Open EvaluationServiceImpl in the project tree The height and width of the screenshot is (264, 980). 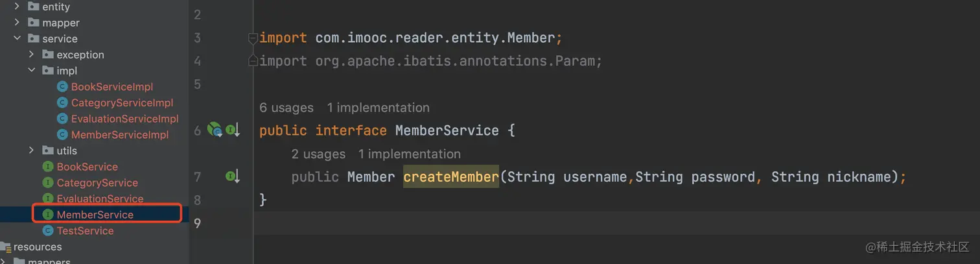click(x=124, y=119)
